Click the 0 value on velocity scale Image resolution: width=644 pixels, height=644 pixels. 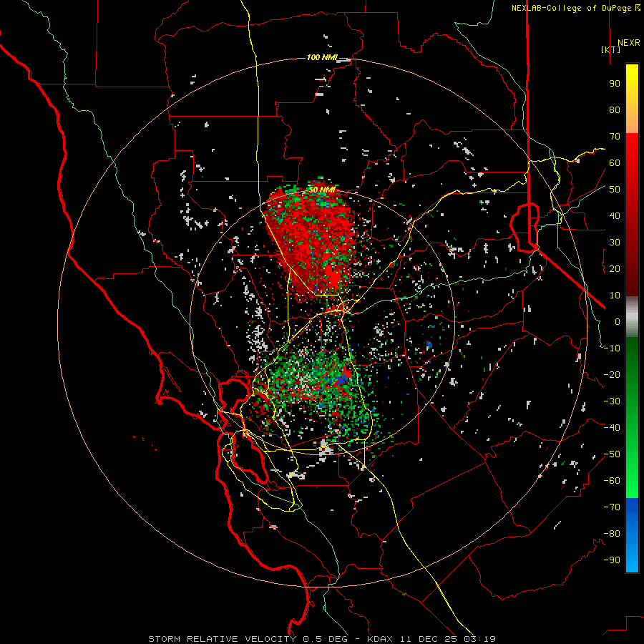coord(618,322)
